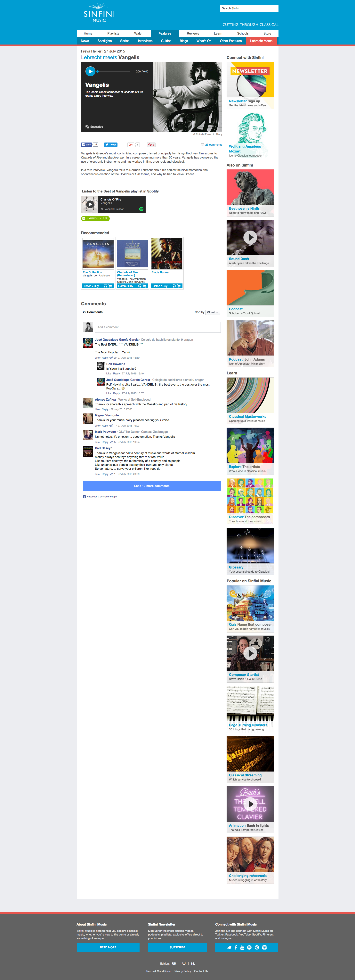Open the Instagram icon in footer
This screenshot has height=980, width=355.
[264, 947]
